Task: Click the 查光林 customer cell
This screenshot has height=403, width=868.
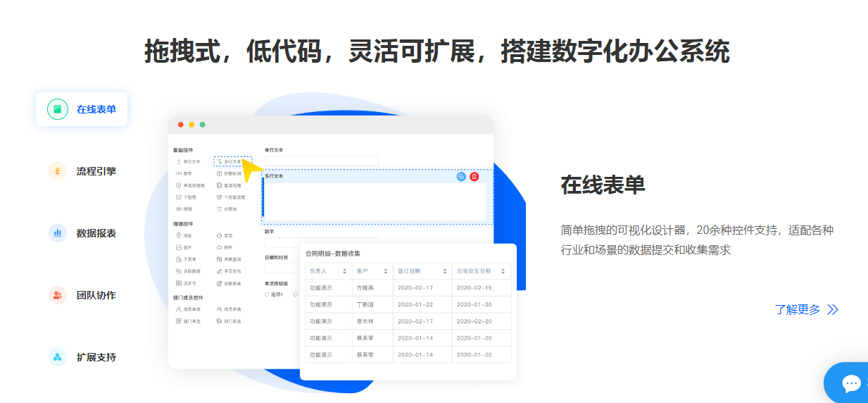Action: coord(372,321)
